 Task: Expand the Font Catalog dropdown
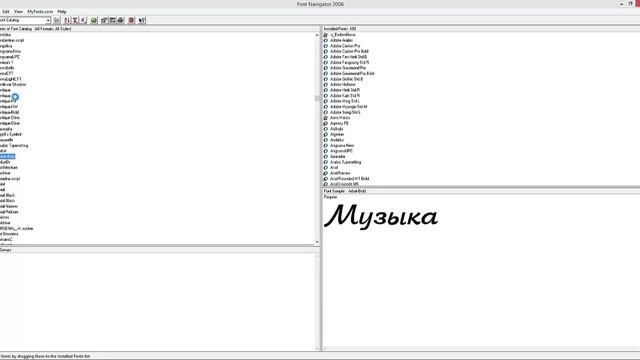coord(48,20)
